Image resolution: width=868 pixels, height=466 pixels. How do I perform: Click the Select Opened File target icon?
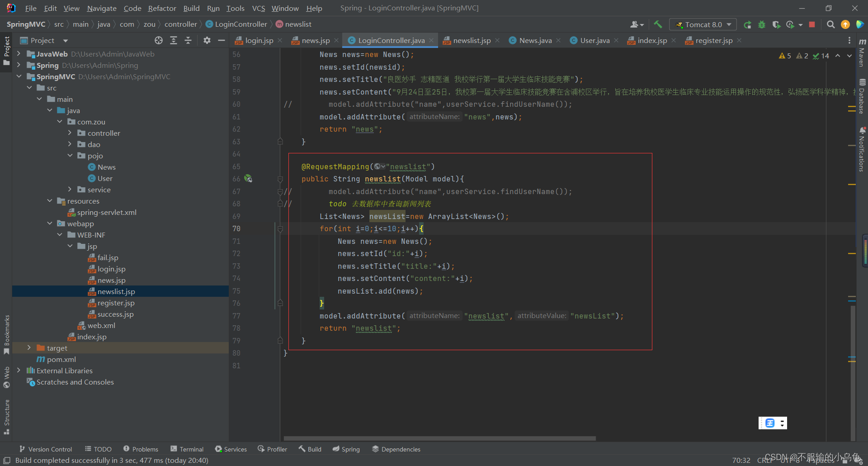[x=159, y=40]
